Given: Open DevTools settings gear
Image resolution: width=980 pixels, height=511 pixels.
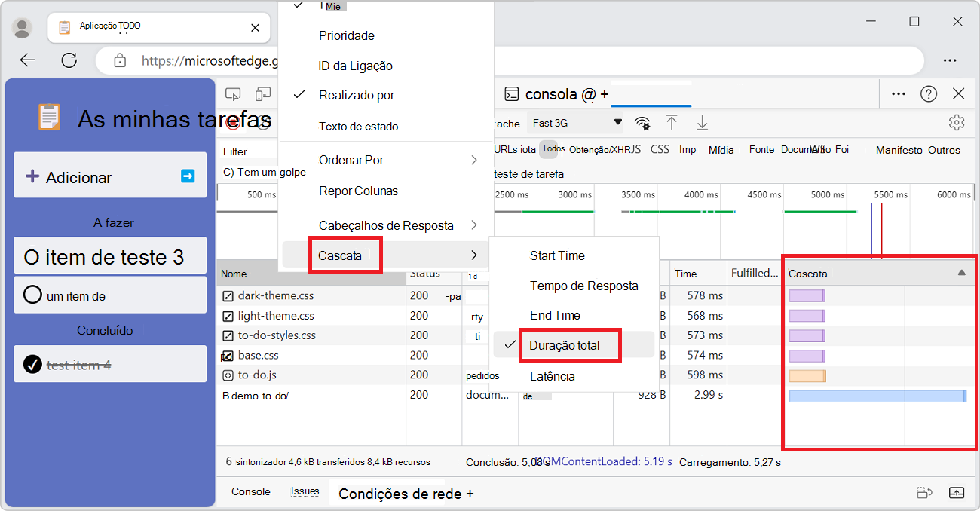Looking at the screenshot, I should point(956,122).
